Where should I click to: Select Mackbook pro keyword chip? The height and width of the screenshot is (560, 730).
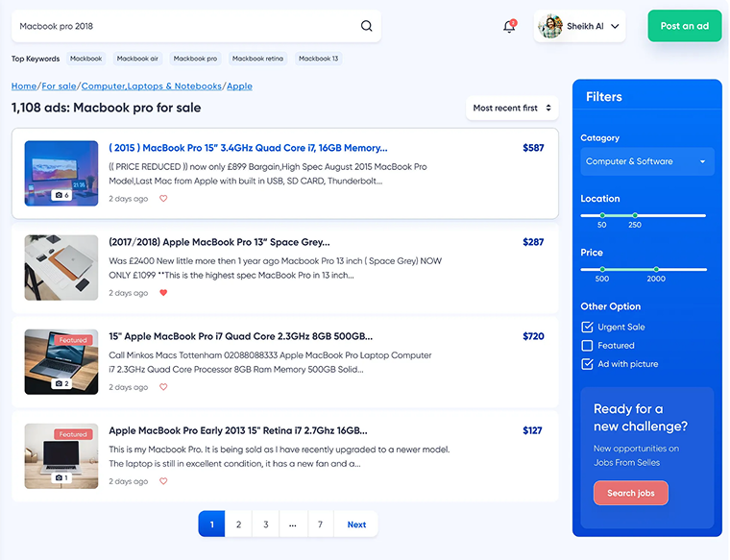(195, 59)
